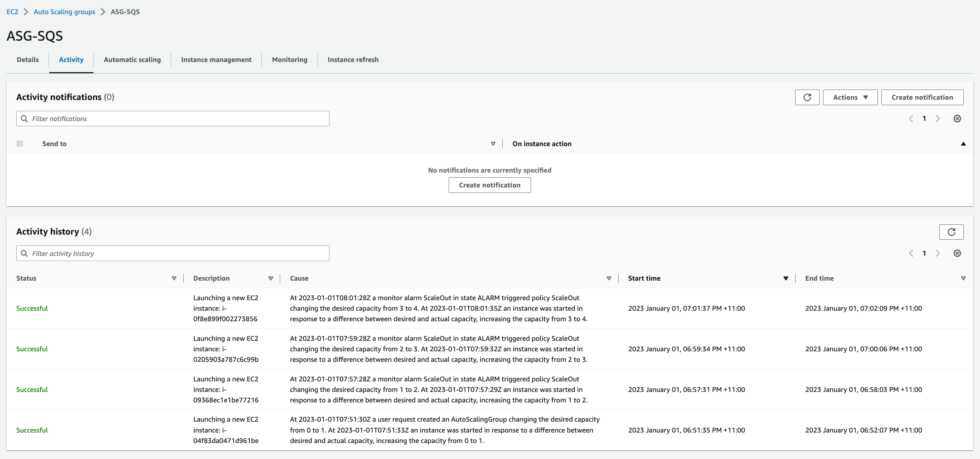Image resolution: width=980 pixels, height=459 pixels.
Task: Click Send to column header
Action: coord(54,144)
